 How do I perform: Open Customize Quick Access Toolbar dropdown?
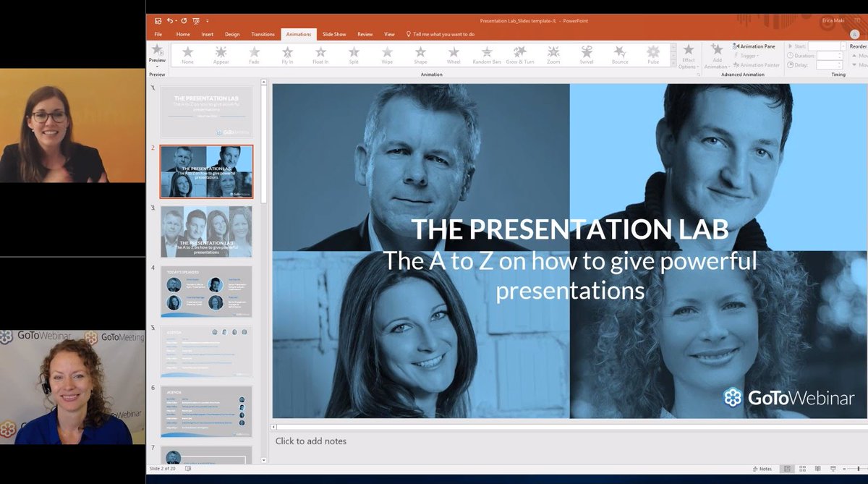[207, 21]
